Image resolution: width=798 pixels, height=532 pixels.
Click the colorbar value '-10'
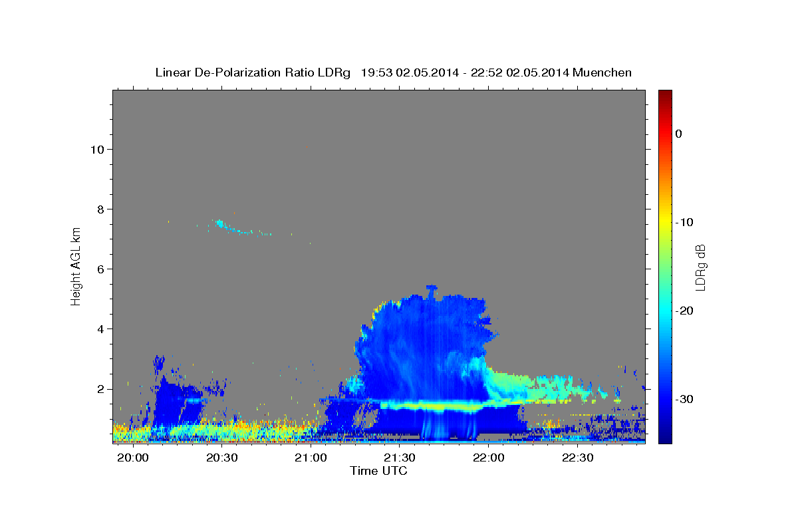coord(686,222)
